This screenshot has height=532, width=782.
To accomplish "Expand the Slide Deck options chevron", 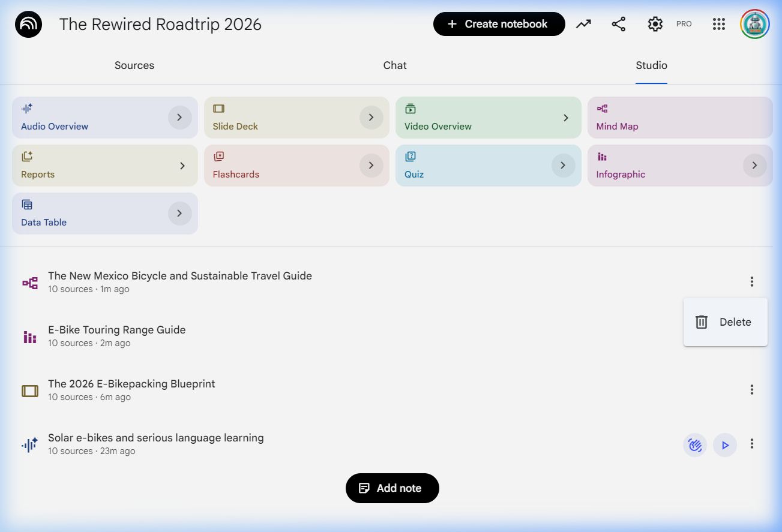I will 371,118.
